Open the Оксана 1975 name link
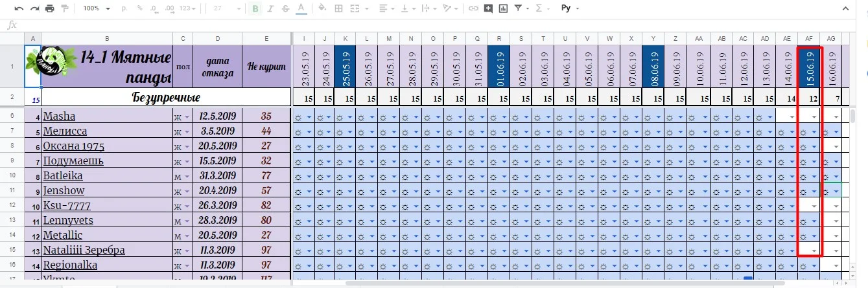This screenshot has width=868, height=288. pos(73,146)
